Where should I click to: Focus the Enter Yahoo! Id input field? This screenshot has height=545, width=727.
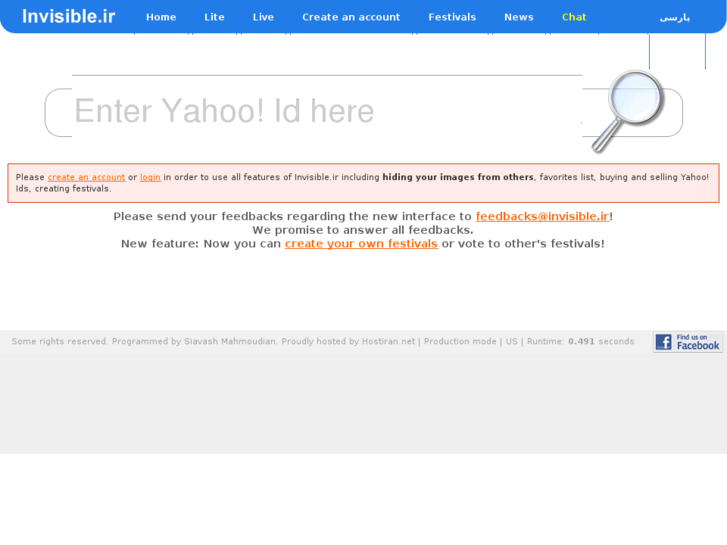(x=326, y=111)
